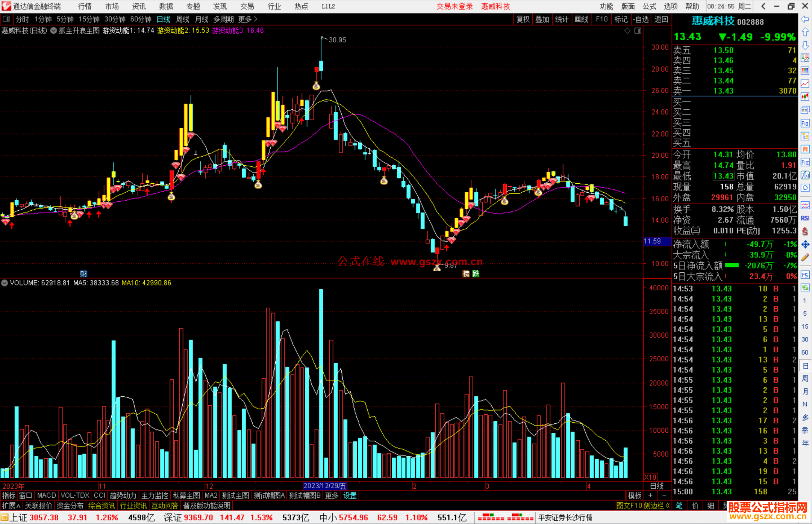Viewport: 812px width, 524px height.
Task: Click the zoom in plus button below chart
Action: click(x=650, y=495)
